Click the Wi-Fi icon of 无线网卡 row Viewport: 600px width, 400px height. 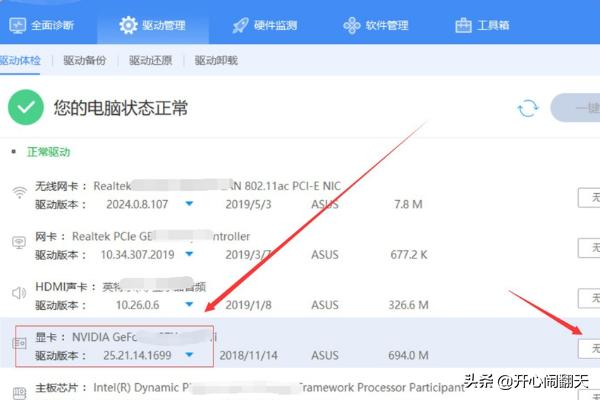coord(19,192)
